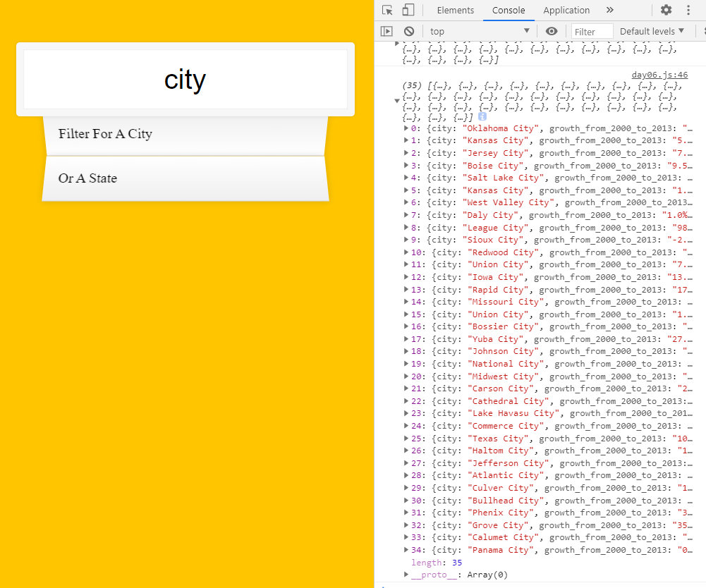
Task: Expand entry 12 Iowa City
Action: tap(406, 277)
